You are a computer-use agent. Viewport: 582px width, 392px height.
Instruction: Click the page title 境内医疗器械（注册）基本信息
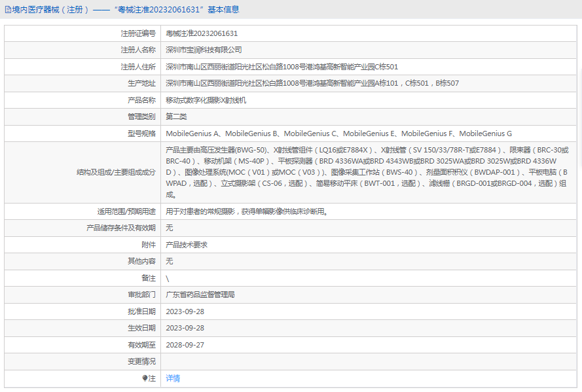tap(126, 10)
